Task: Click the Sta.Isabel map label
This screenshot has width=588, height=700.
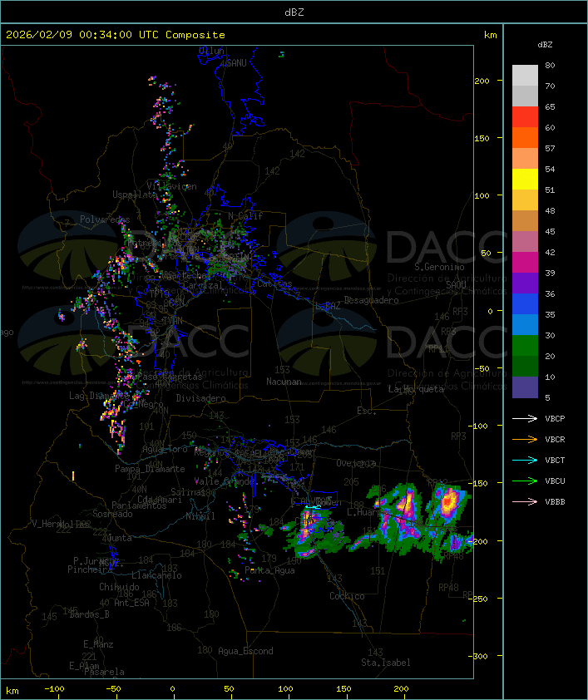Action: pyautogui.click(x=386, y=663)
